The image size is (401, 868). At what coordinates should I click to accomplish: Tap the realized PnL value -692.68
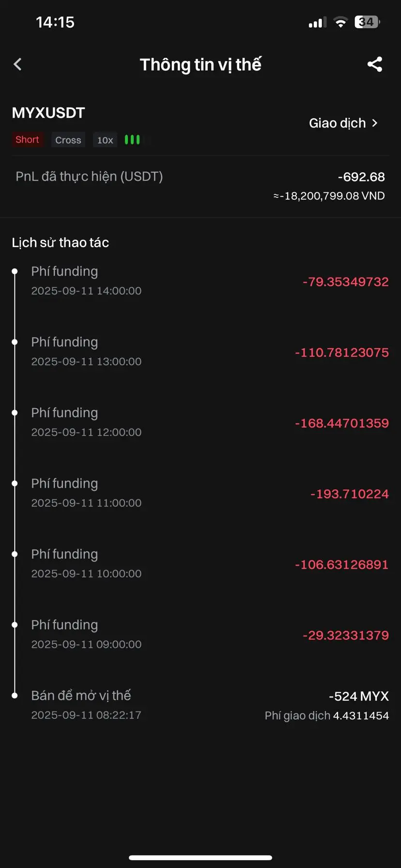tap(361, 177)
